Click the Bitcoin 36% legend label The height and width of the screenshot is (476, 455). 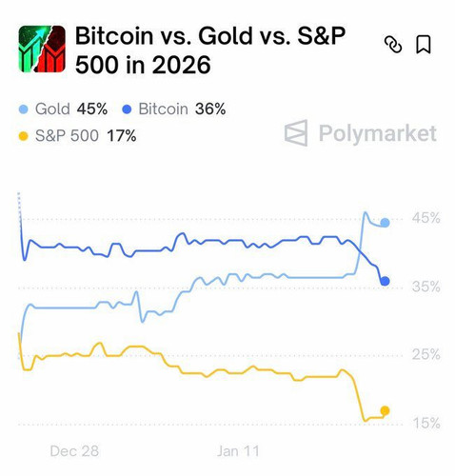pyautogui.click(x=182, y=109)
